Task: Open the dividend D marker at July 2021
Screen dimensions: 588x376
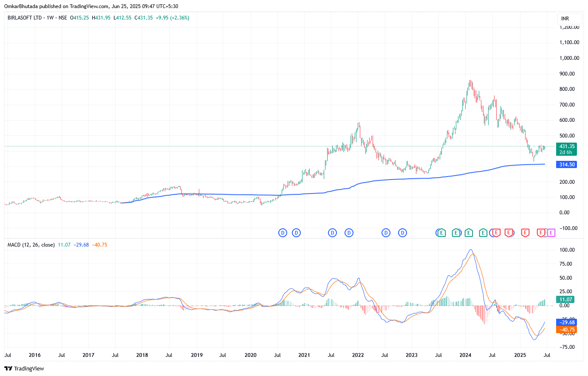Action: 332,233
